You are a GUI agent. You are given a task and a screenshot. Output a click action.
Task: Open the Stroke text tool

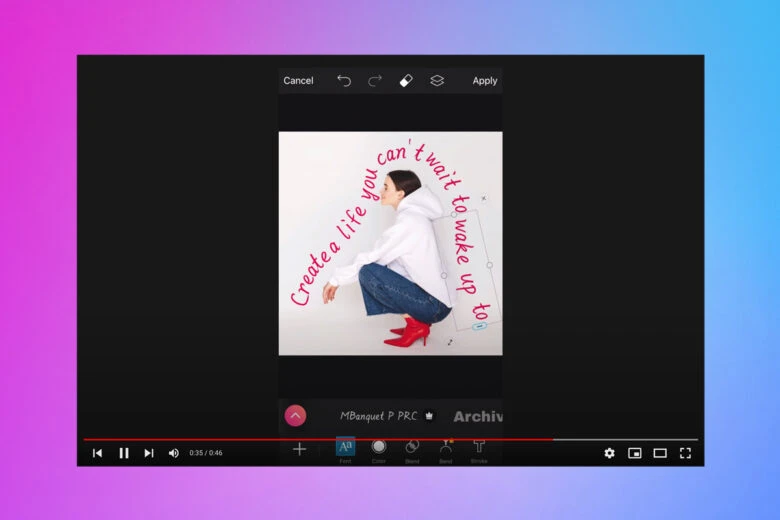(479, 448)
